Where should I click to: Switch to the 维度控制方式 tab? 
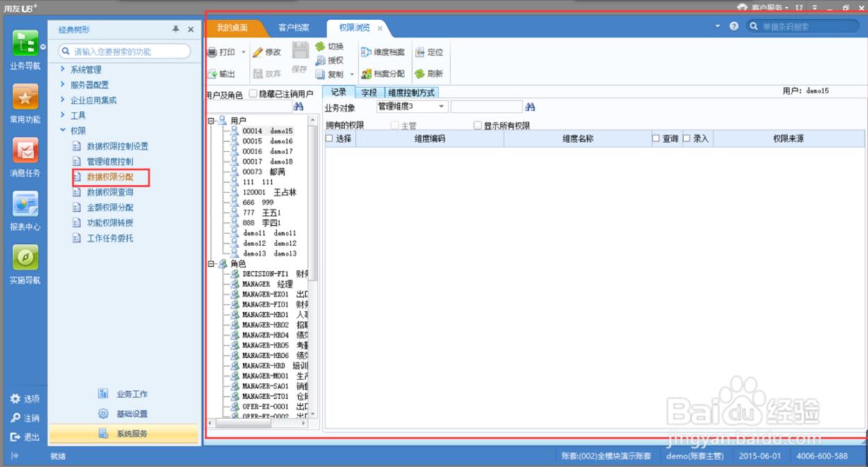[x=412, y=92]
